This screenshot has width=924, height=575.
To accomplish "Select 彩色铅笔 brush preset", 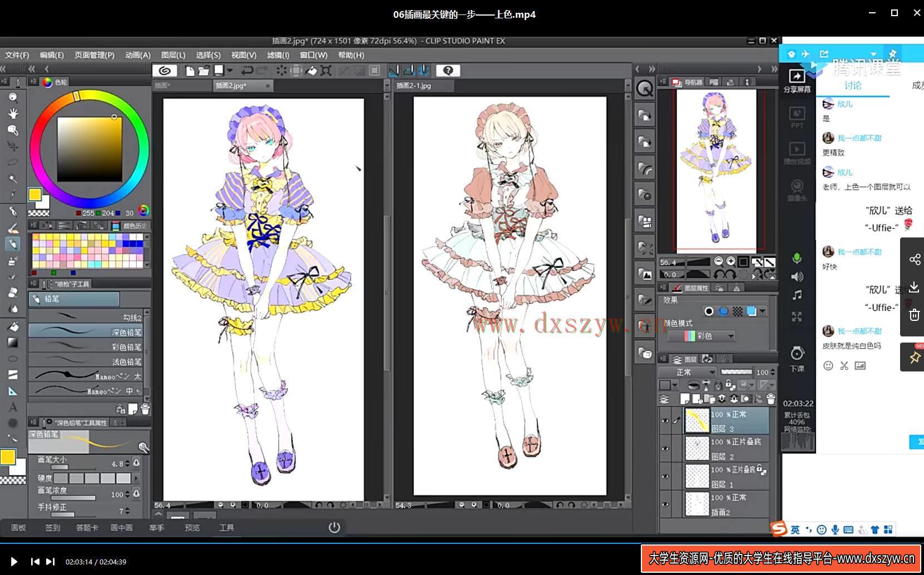I will 86,346.
